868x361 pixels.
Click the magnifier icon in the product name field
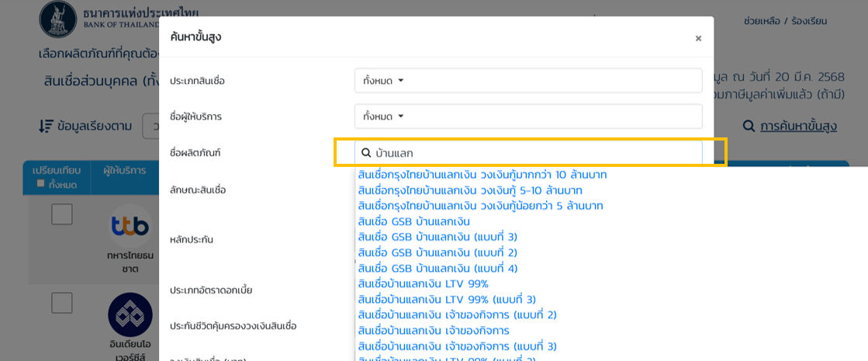point(366,153)
